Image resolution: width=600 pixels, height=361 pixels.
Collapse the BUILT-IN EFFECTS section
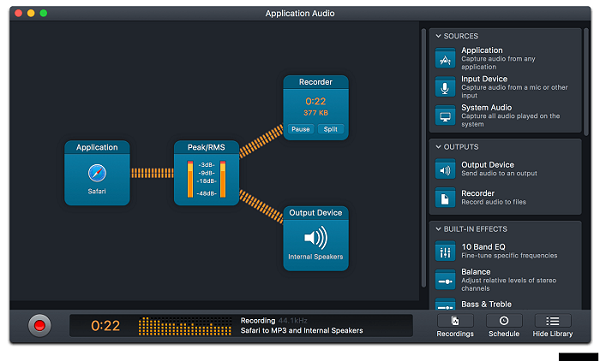439,229
